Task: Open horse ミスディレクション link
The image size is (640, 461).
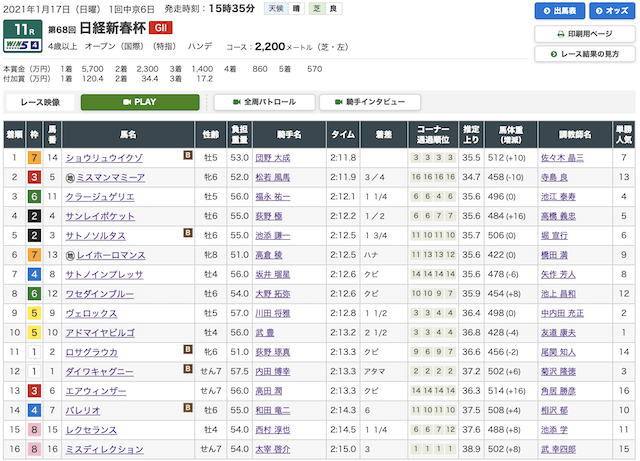Action: pyautogui.click(x=104, y=449)
